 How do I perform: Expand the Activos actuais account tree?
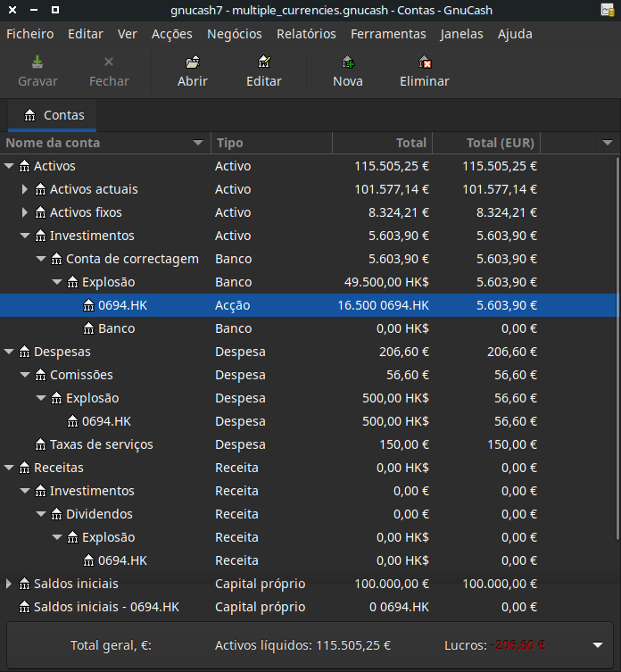pyautogui.click(x=25, y=189)
